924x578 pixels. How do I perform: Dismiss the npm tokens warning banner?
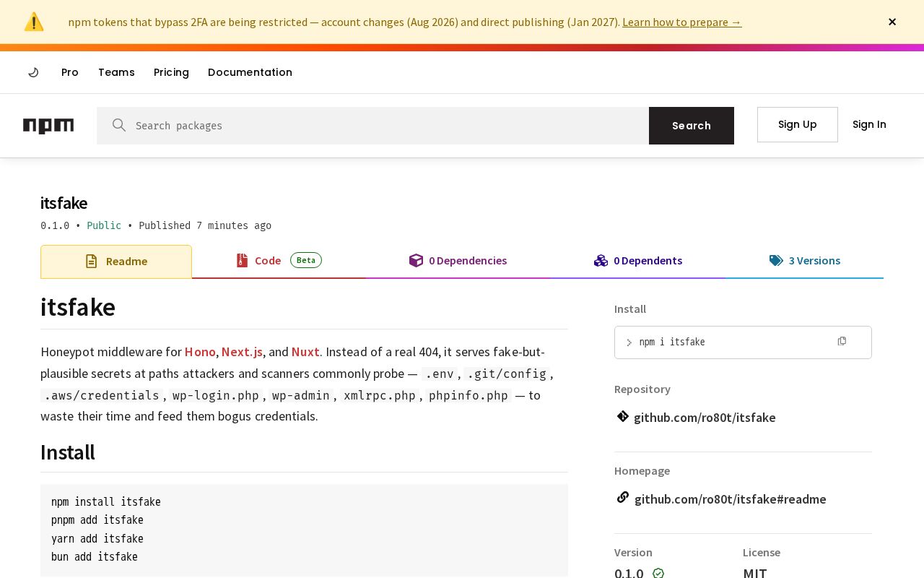click(x=892, y=22)
